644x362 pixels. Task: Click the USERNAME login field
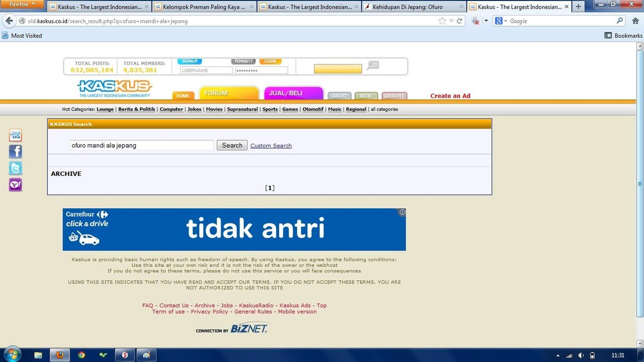(206, 71)
